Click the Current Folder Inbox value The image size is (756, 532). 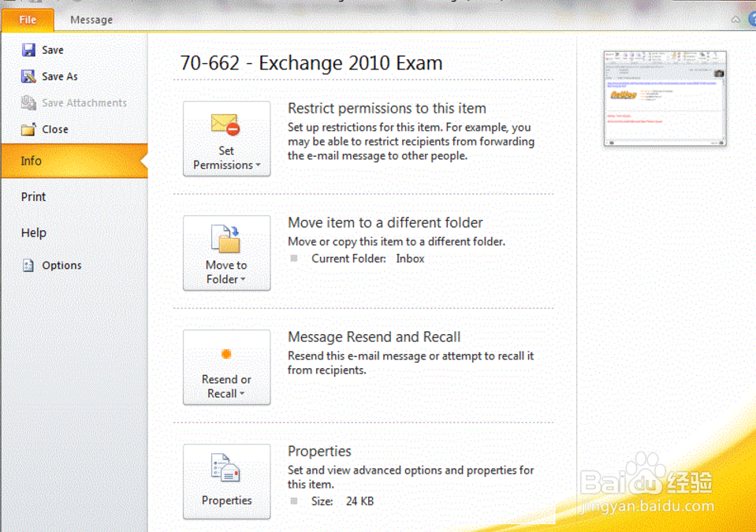pyautogui.click(x=410, y=259)
